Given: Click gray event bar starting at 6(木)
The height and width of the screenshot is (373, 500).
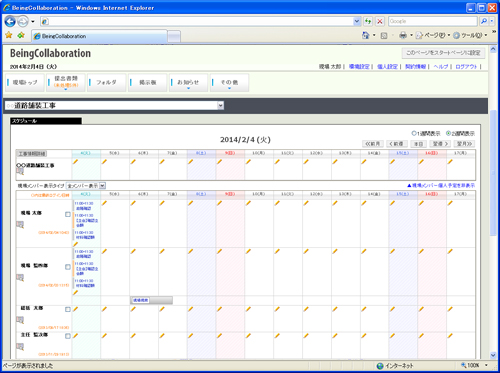Looking at the screenshot, I should (151, 300).
